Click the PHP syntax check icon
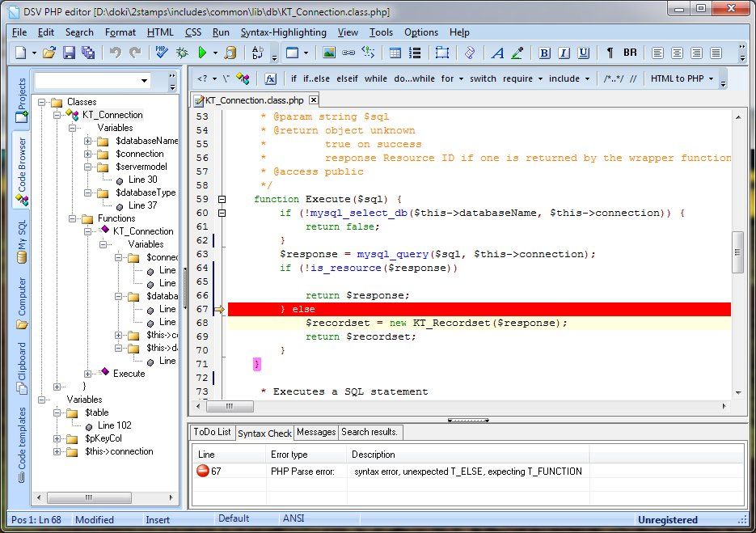Image resolution: width=756 pixels, height=533 pixels. tap(162, 53)
